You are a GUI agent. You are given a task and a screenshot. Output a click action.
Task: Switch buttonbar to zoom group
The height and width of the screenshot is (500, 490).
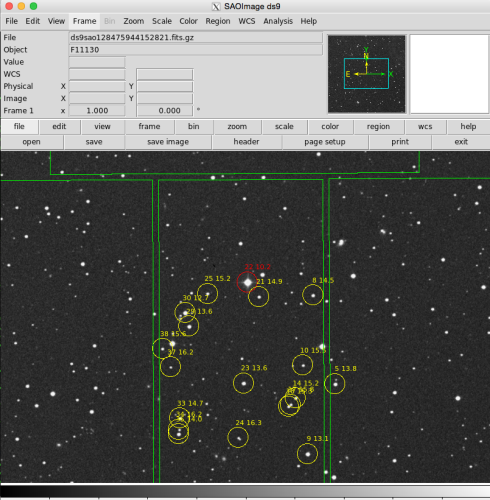tap(237, 127)
